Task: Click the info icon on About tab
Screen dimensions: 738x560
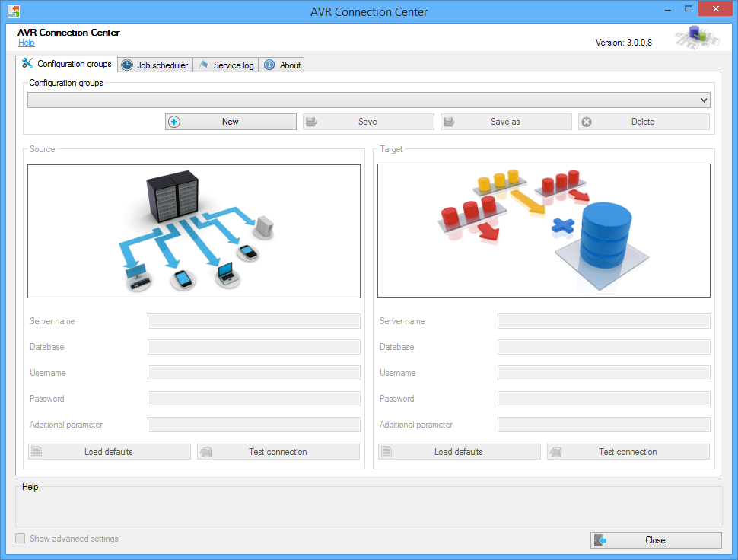Action: click(x=269, y=65)
